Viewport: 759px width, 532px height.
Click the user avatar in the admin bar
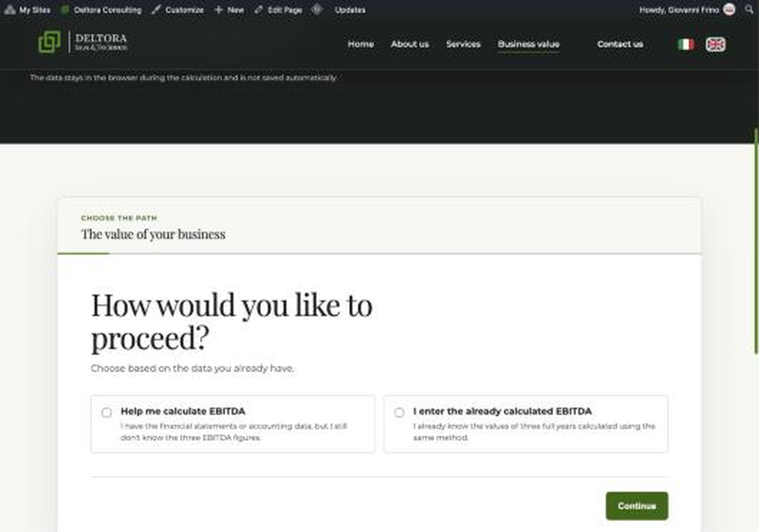tap(729, 9)
